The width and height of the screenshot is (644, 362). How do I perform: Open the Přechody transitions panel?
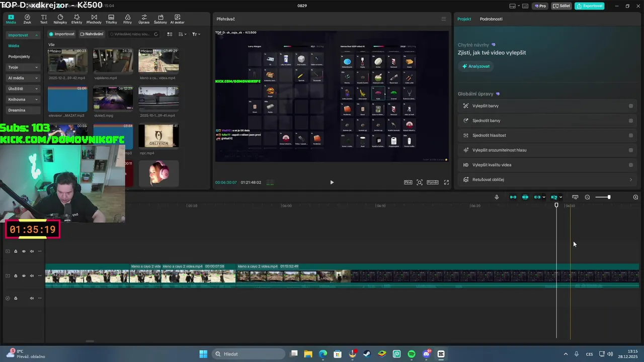(94, 19)
